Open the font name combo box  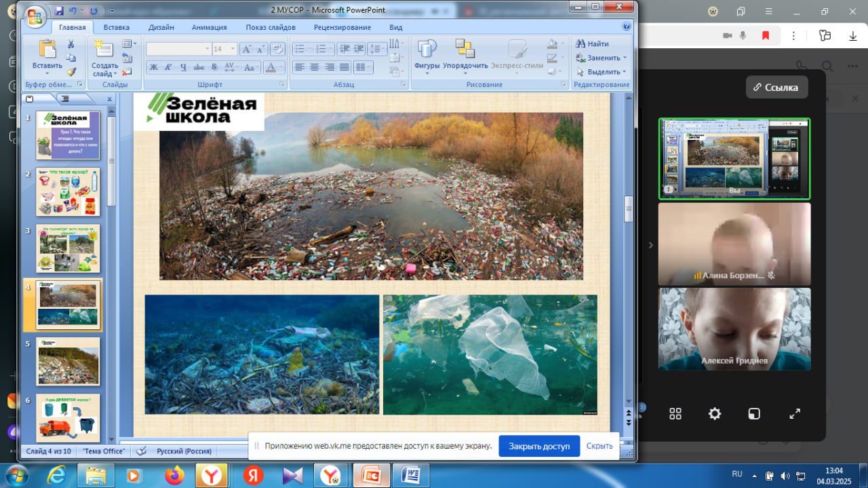coord(178,49)
